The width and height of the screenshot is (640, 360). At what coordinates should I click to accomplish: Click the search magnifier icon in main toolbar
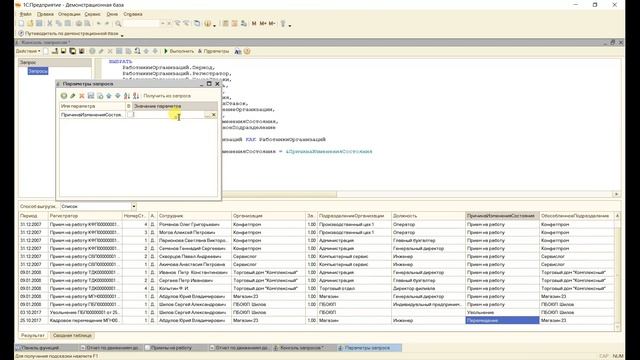tap(118, 24)
